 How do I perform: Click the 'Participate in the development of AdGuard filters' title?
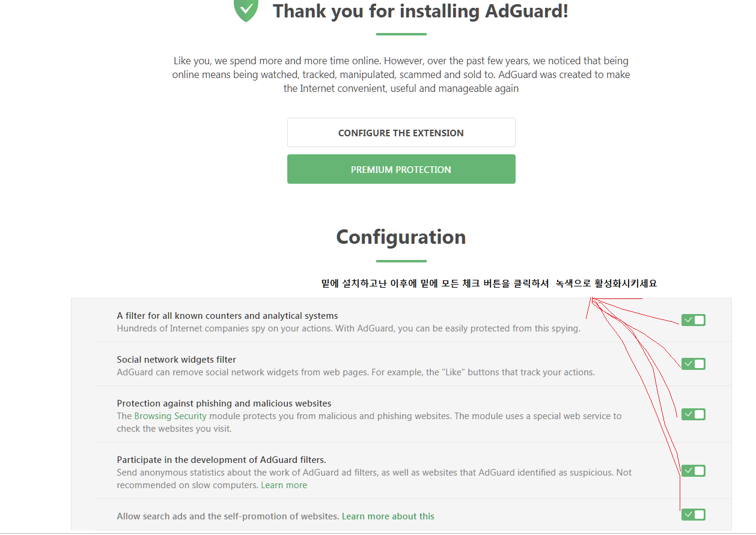(x=221, y=460)
